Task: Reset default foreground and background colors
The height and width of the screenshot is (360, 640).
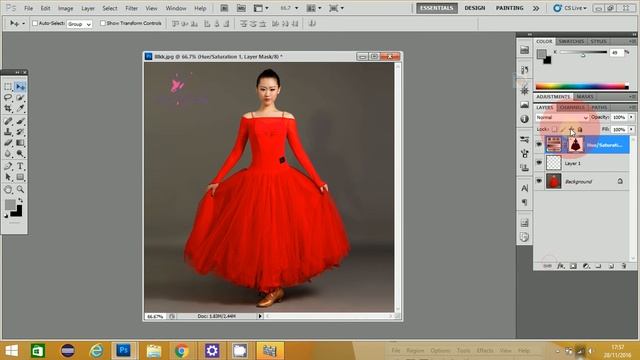Action: click(6, 216)
